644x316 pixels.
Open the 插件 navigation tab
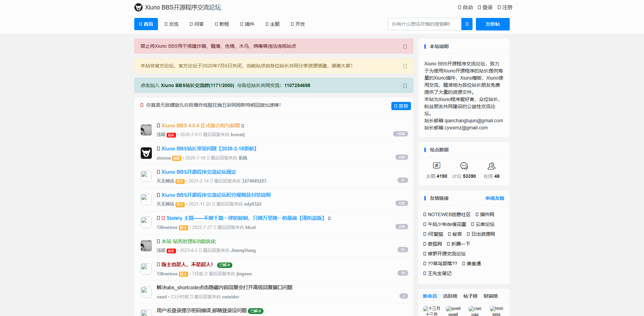click(x=247, y=24)
